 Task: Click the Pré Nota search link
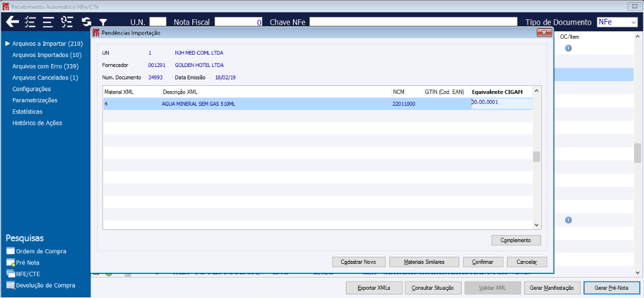[28, 263]
